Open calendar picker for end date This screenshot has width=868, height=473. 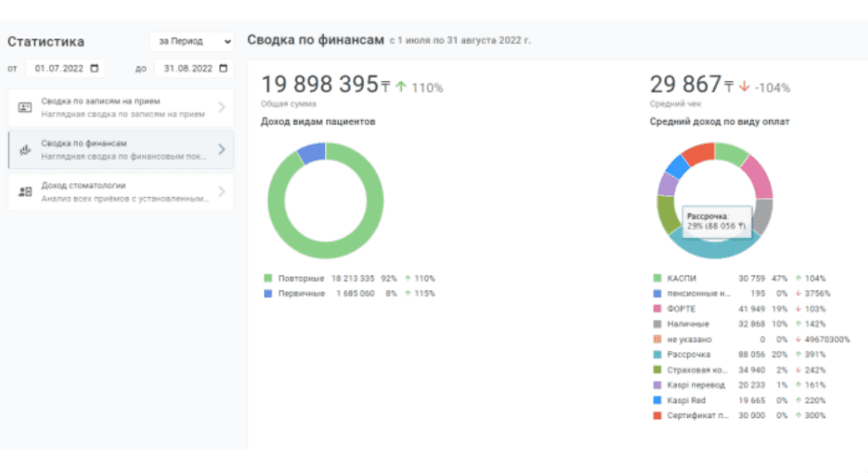tap(223, 68)
